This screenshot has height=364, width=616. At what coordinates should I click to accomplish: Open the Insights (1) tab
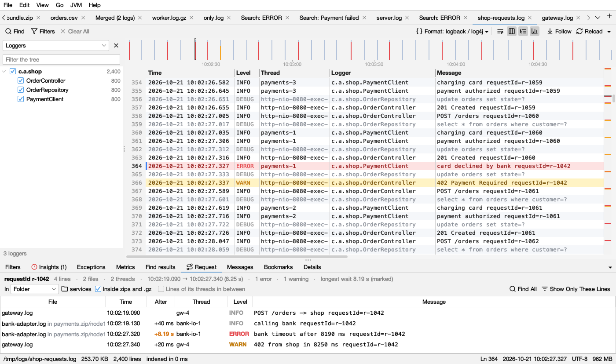click(49, 267)
